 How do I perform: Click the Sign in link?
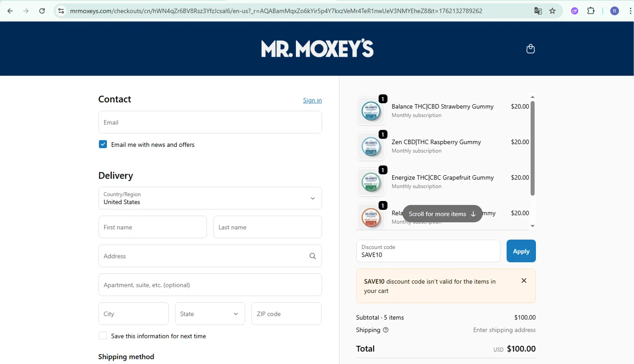point(312,100)
